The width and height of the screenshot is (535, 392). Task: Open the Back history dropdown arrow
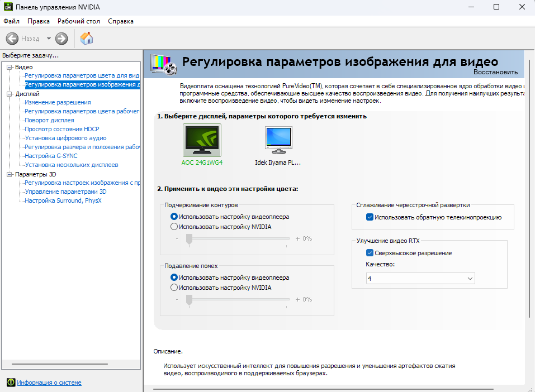click(49, 39)
